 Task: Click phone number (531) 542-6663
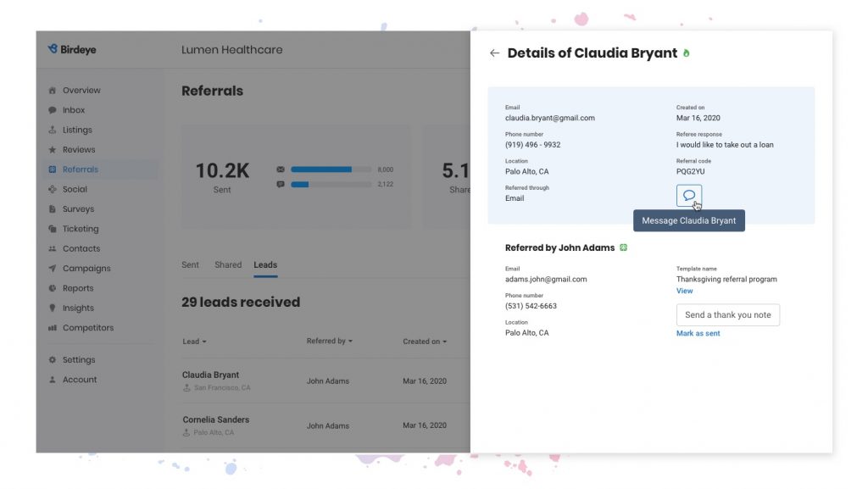pos(531,306)
